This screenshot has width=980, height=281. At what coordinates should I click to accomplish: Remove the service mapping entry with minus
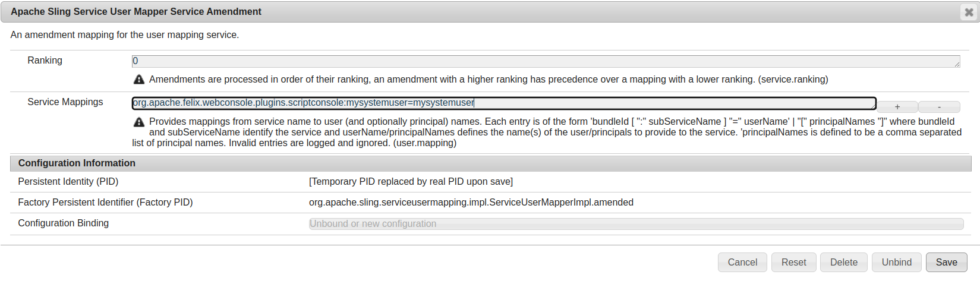pos(939,107)
